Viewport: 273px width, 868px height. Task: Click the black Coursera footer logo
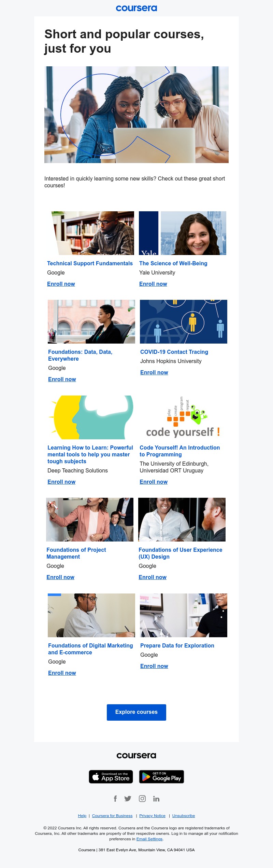(x=136, y=756)
